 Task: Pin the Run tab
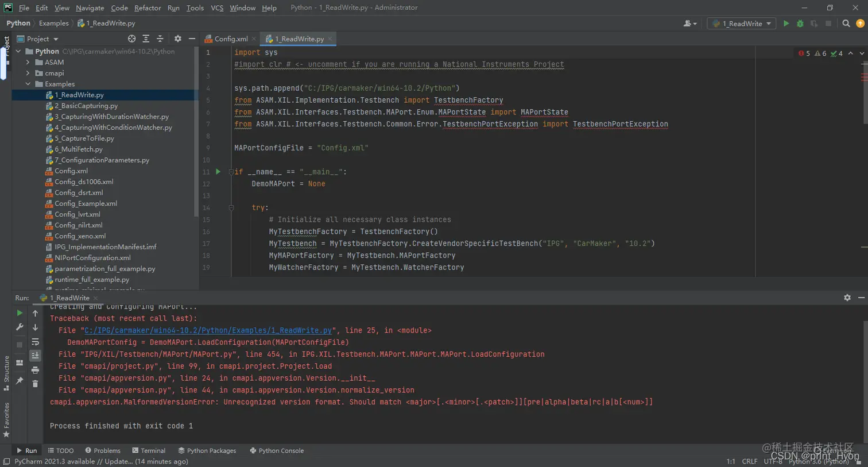point(20,380)
